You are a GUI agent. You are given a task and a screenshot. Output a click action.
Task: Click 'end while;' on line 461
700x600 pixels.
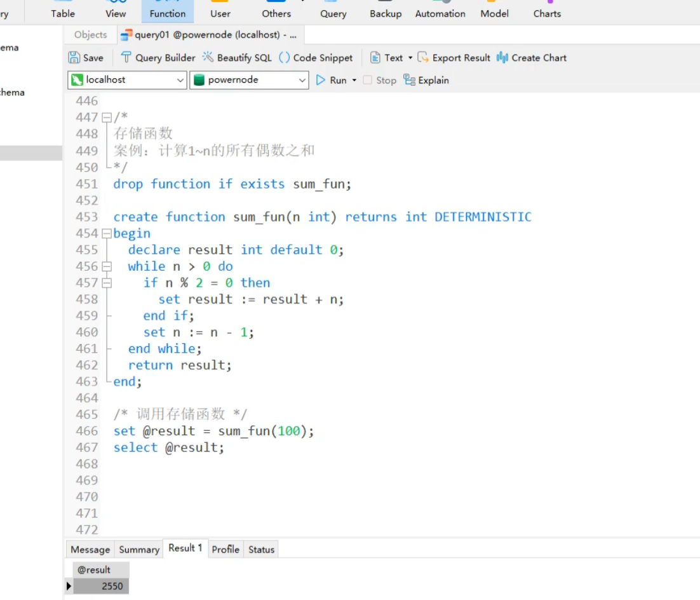(x=165, y=349)
